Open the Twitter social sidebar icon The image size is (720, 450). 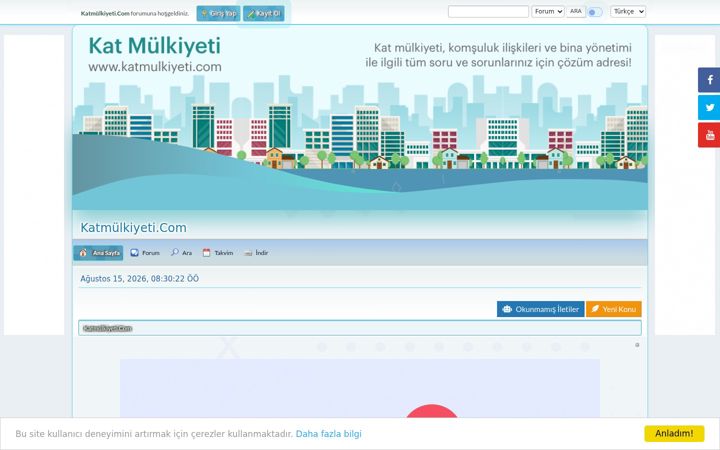click(709, 107)
